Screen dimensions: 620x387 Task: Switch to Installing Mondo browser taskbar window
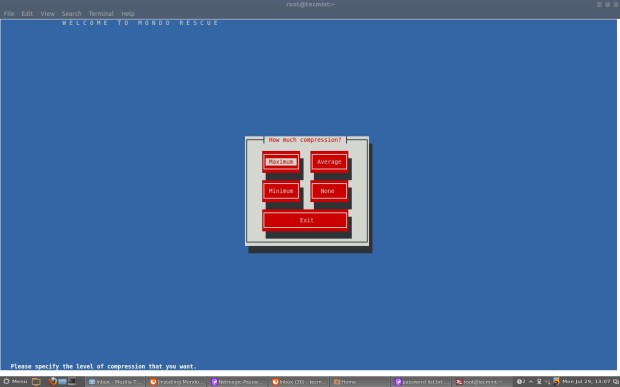176,382
